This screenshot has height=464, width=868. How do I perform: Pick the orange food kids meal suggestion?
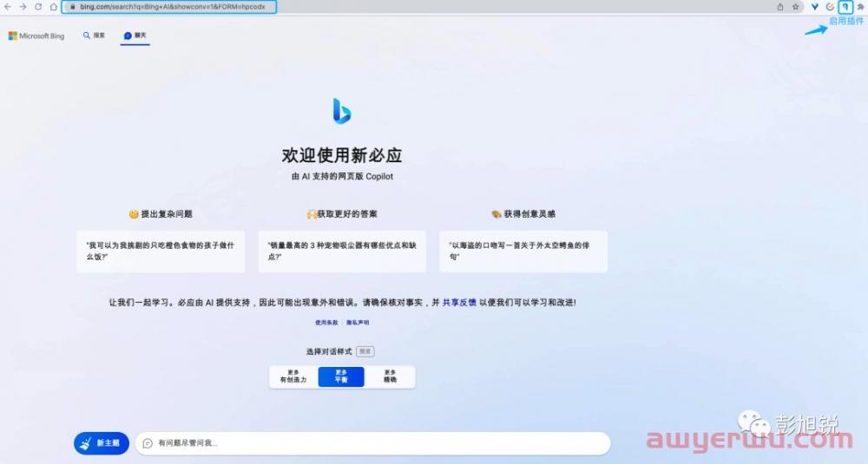(161, 251)
